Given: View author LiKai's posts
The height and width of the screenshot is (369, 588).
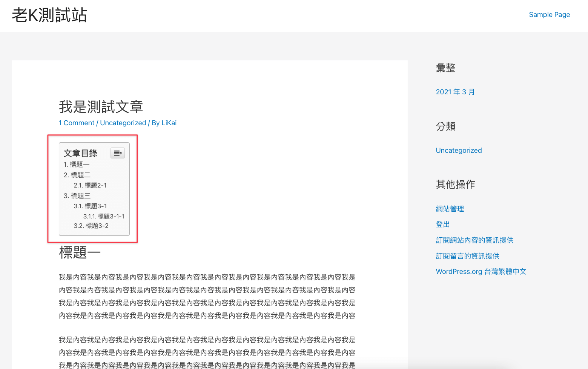Looking at the screenshot, I should (169, 123).
